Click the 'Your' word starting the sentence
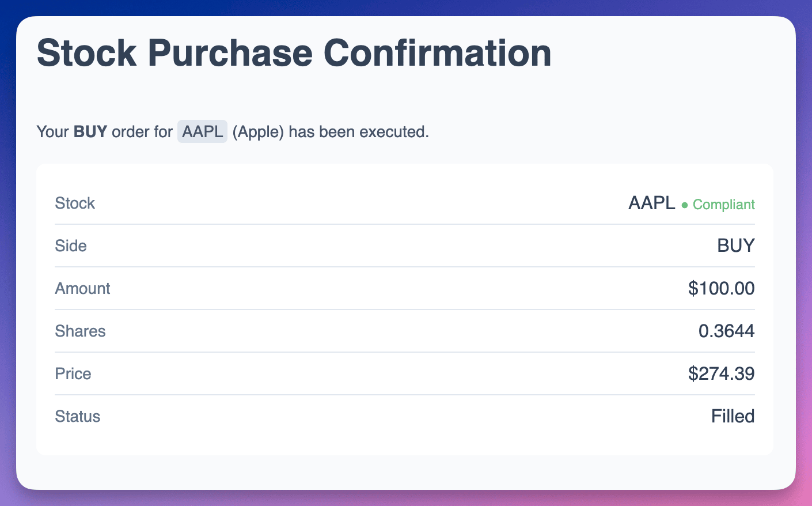 [53, 132]
